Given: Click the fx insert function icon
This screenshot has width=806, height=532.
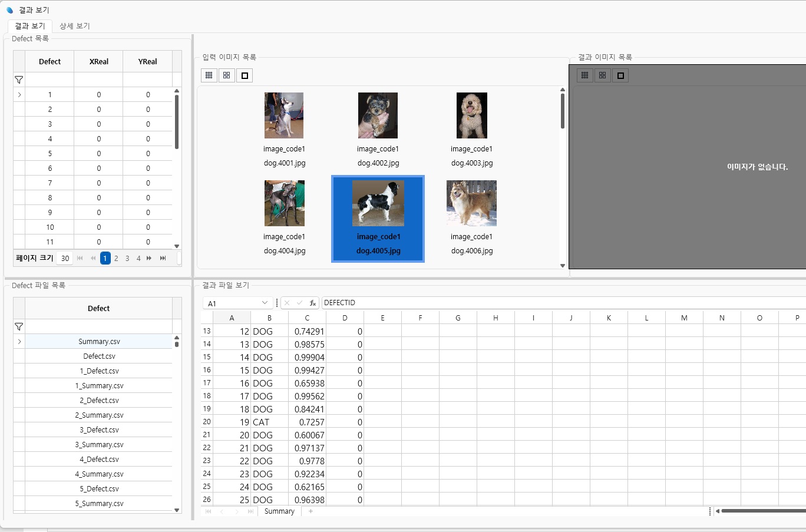Looking at the screenshot, I should (313, 303).
